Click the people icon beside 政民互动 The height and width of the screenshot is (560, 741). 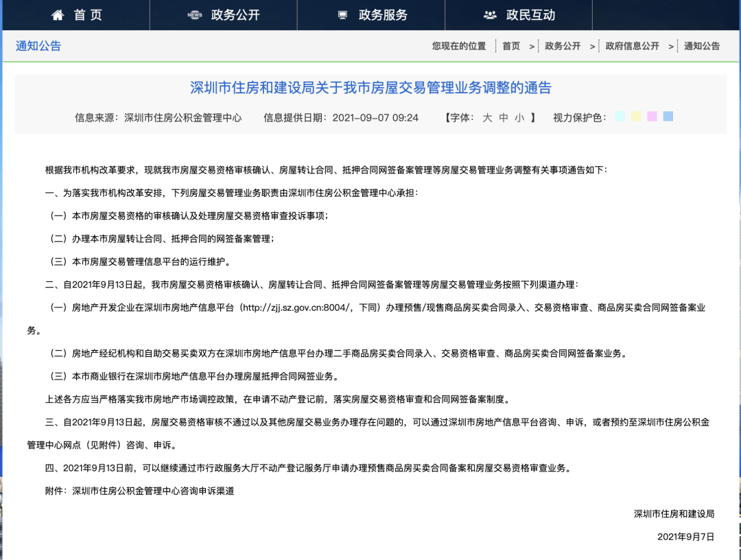click(490, 15)
